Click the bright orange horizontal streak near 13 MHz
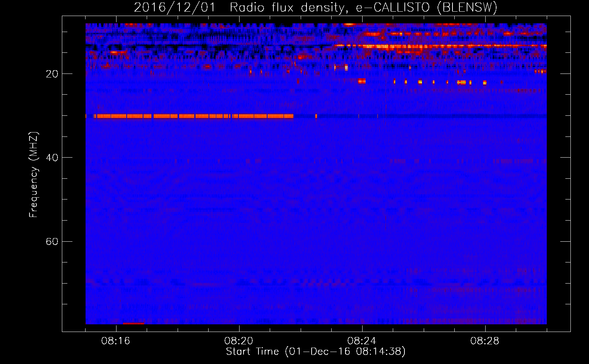Screen dimensions: 589x364 click(440, 46)
